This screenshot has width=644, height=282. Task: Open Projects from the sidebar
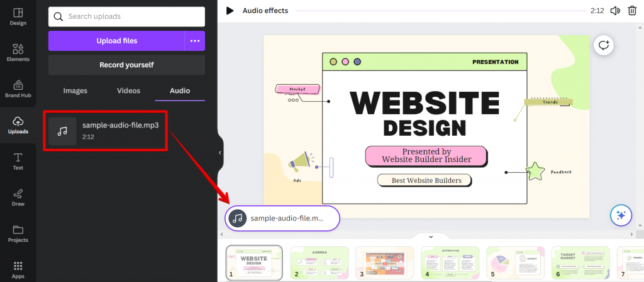click(18, 234)
